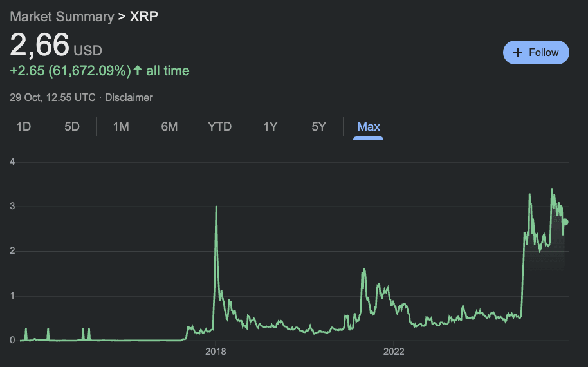This screenshot has width=588, height=367.
Task: Open the Market Summary breadcrumb link
Action: coord(61,16)
